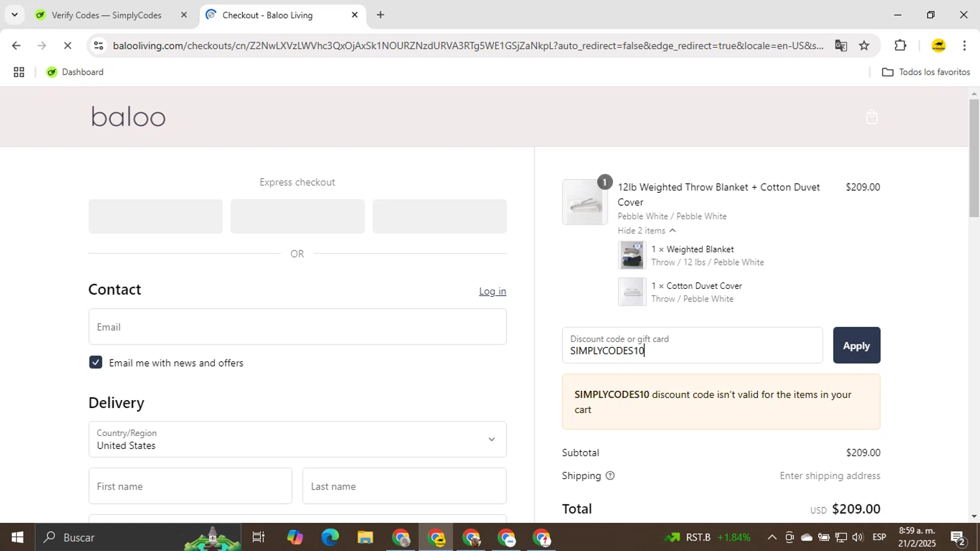View site information icon in address bar
Image resolution: width=980 pixels, height=551 pixels.
(x=99, y=46)
